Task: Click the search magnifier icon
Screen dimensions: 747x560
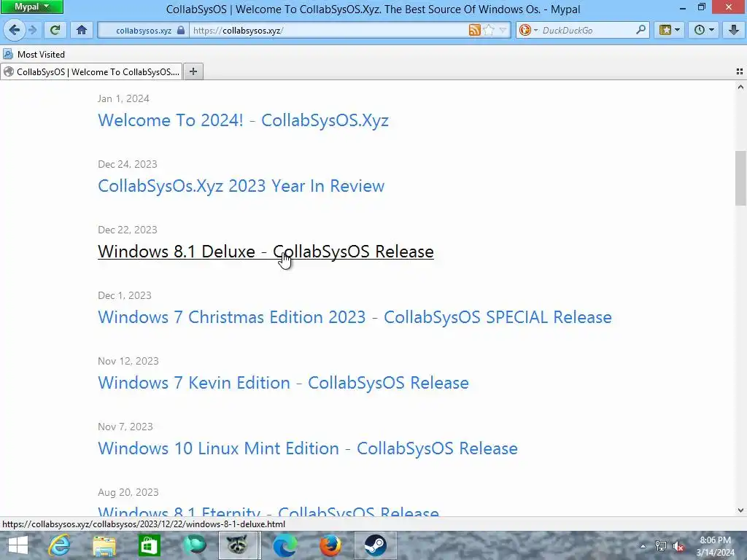Action: 640,30
